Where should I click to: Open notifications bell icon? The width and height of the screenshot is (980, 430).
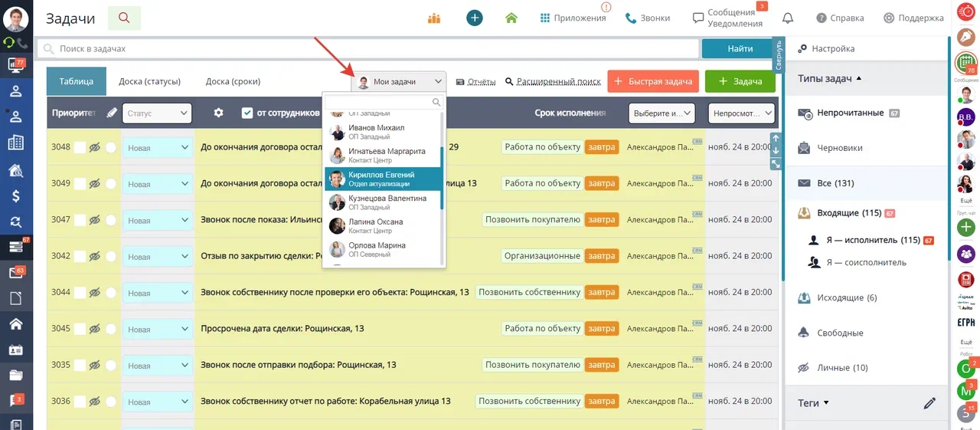pos(787,18)
